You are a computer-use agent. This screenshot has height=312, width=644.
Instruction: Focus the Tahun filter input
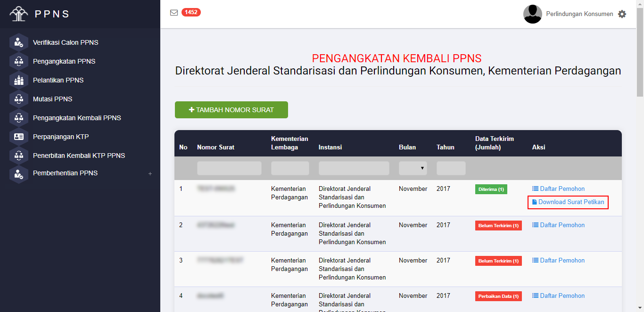tap(451, 168)
